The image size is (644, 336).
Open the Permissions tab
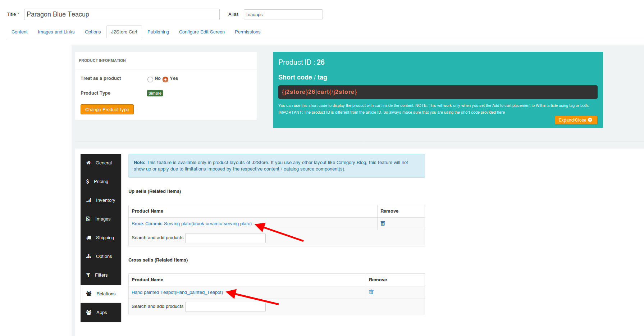pos(247,32)
